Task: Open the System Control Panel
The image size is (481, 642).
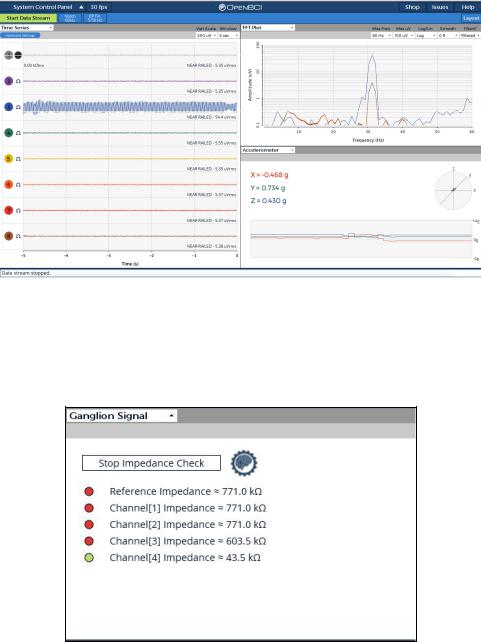Action: coord(43,7)
